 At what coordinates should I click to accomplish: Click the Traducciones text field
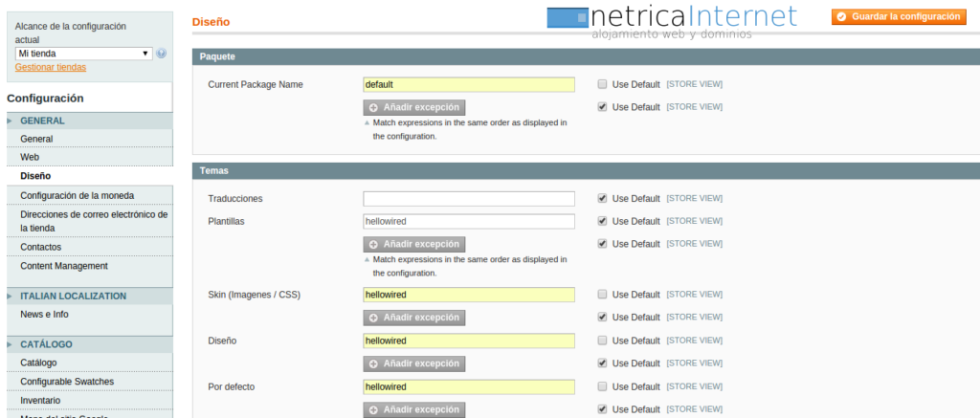[x=469, y=199]
